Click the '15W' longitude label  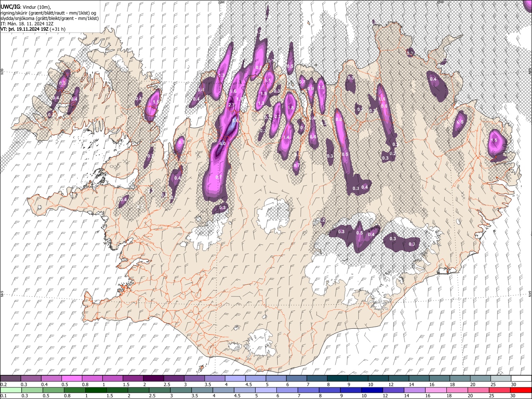(440, 2)
